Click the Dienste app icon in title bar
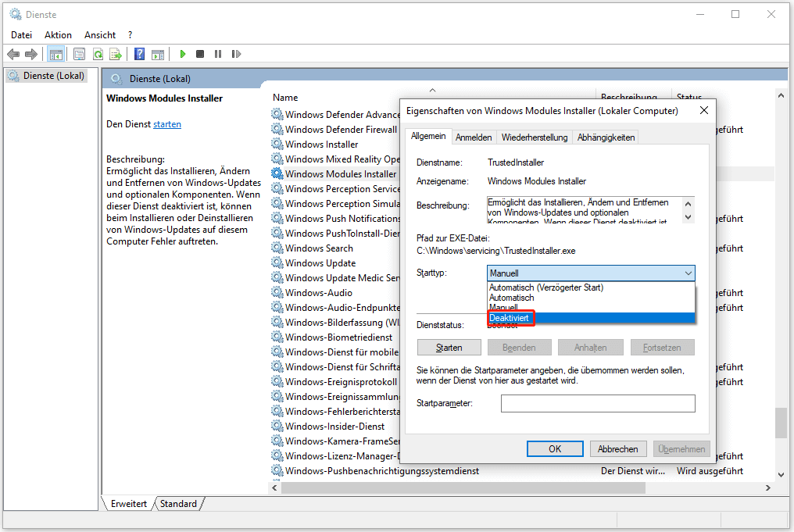This screenshot has width=794, height=532. 16,14
